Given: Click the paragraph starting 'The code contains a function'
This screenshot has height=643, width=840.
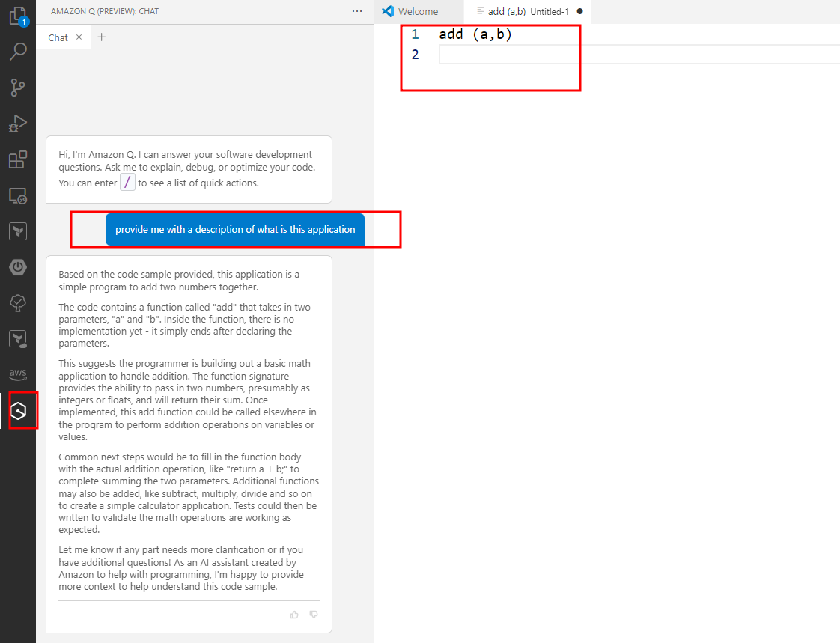Looking at the screenshot, I should click(184, 326).
